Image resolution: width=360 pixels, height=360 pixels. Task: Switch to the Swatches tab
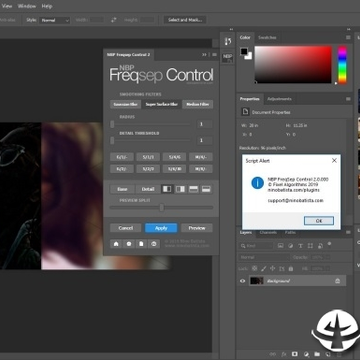[x=267, y=38]
